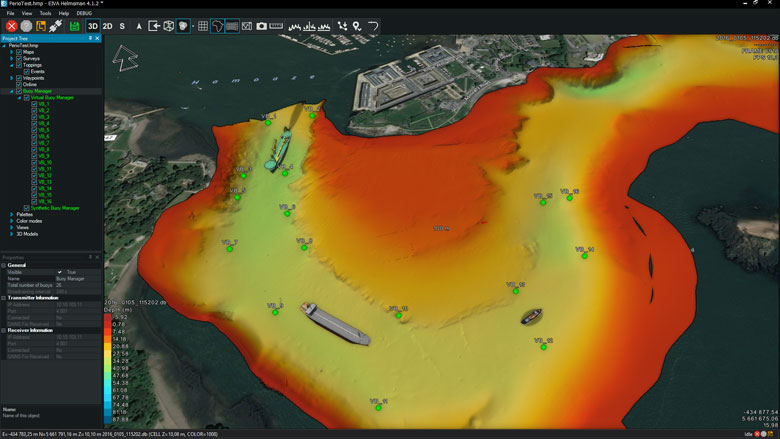This screenshot has width=780, height=439.
Task: Select Virtual Buoy Manager in tree
Action: 54,98
